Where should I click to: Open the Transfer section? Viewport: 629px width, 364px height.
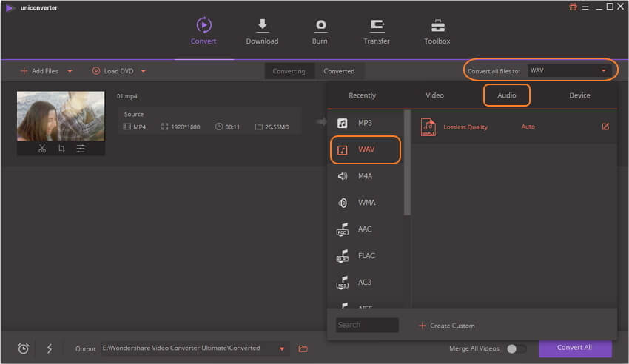click(x=376, y=31)
